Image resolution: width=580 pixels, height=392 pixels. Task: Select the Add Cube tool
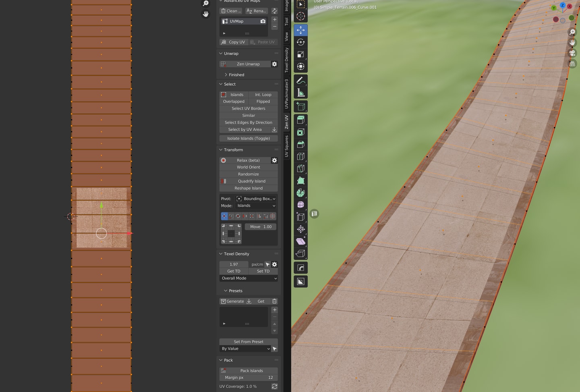(x=300, y=106)
